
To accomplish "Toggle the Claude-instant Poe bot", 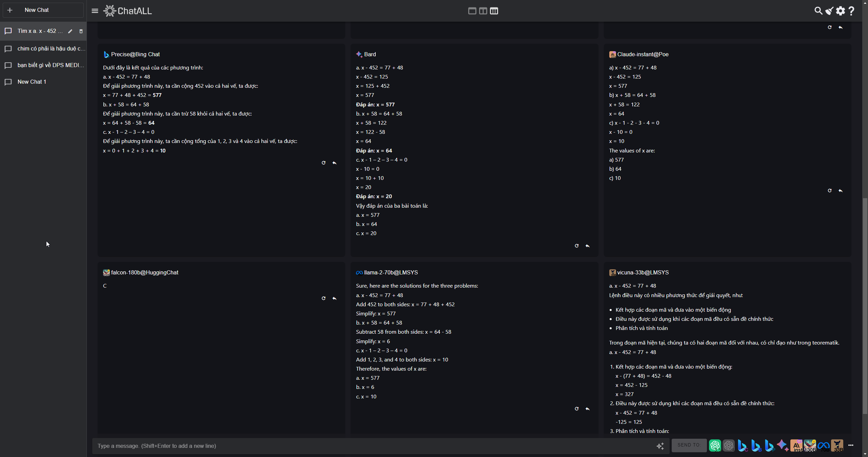I will (796, 445).
